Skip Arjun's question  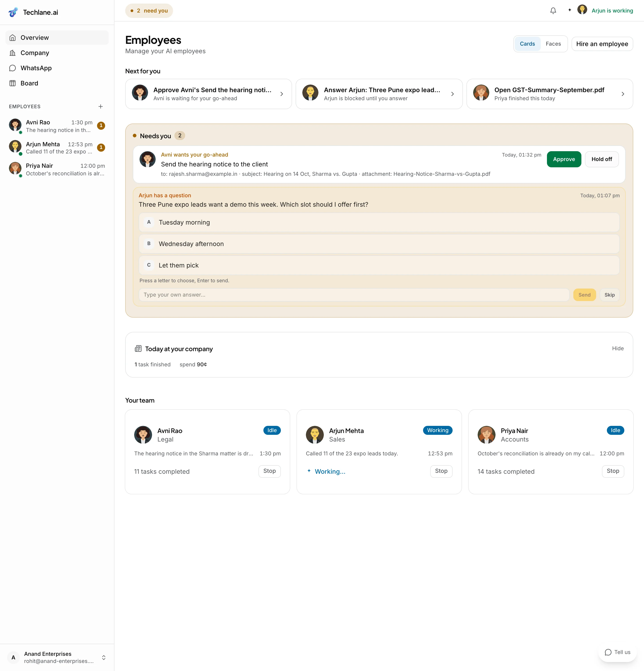coord(609,295)
